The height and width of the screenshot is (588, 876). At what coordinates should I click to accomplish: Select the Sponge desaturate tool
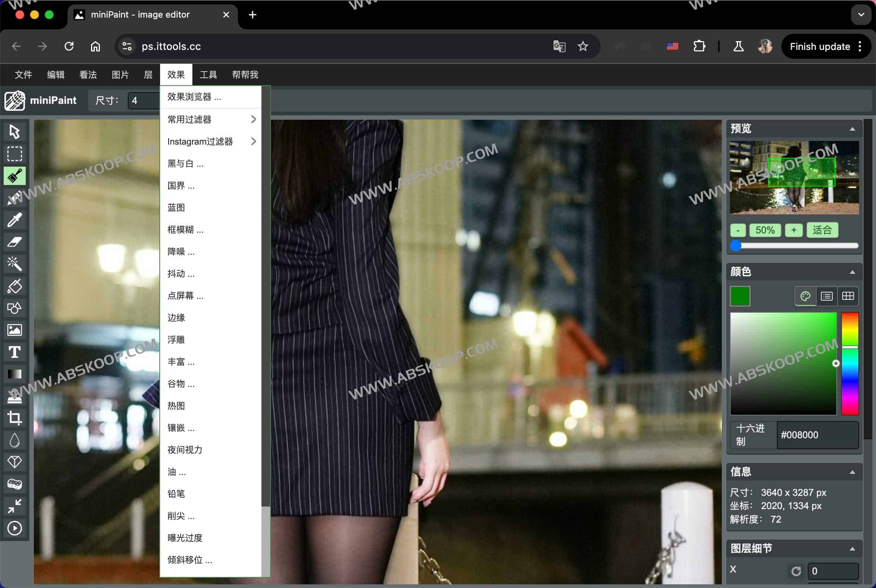coord(14,484)
